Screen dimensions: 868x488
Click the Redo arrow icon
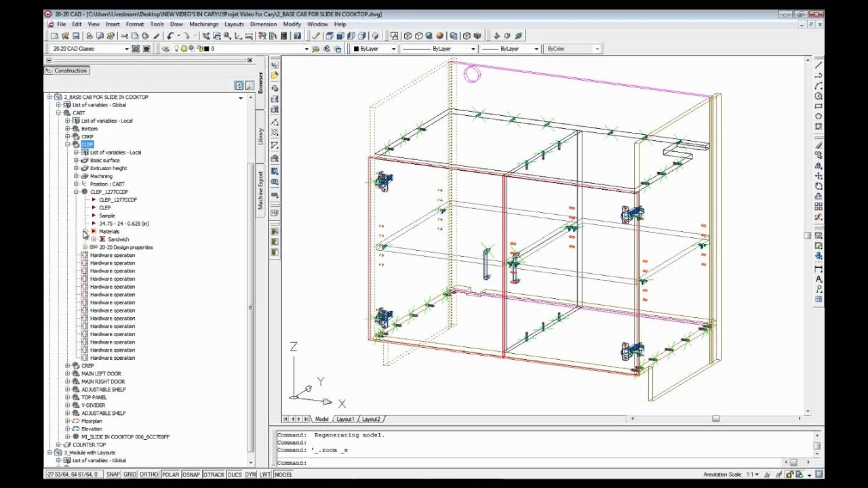point(186,36)
